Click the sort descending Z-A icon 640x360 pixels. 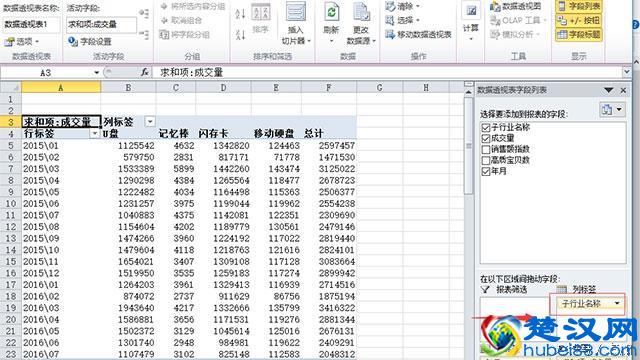coord(240,34)
